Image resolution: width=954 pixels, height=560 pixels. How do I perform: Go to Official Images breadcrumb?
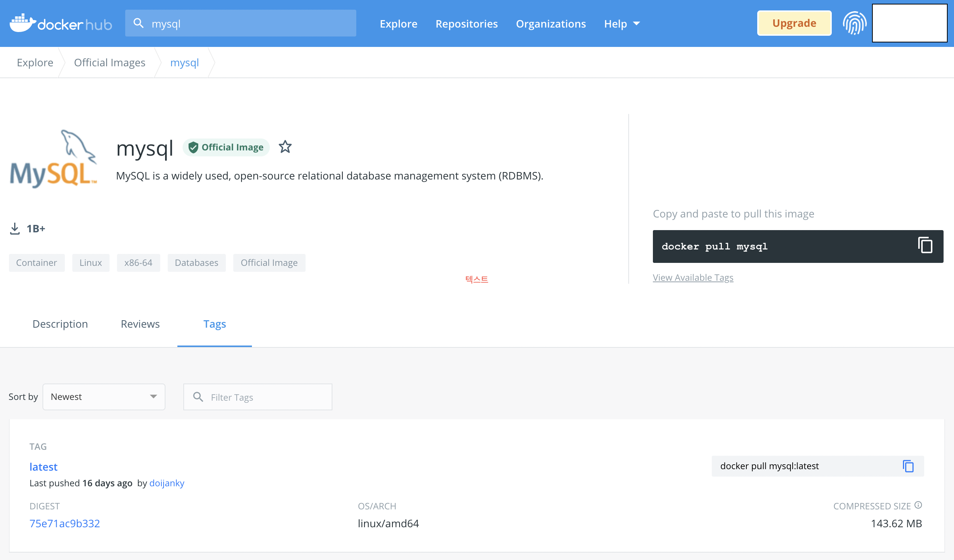pyautogui.click(x=110, y=63)
